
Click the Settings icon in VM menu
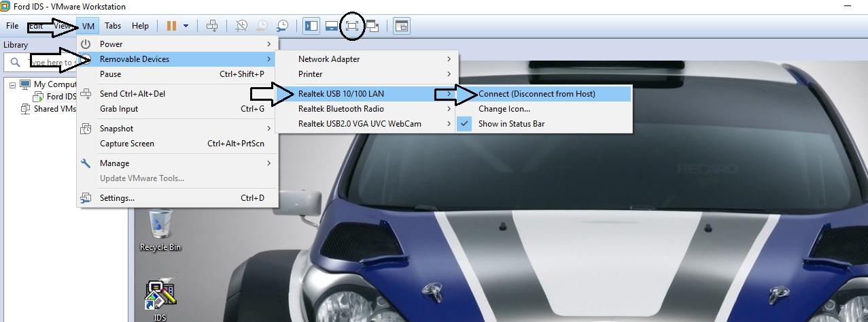86,198
